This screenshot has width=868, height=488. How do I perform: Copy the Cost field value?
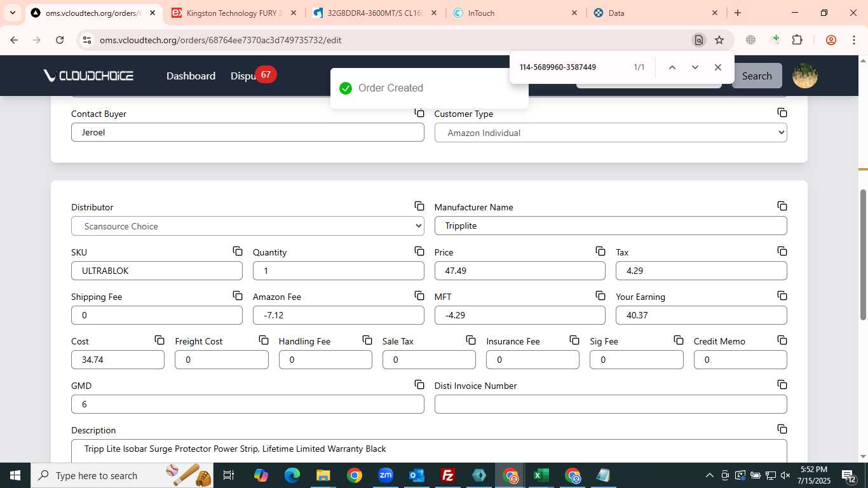coord(159,341)
